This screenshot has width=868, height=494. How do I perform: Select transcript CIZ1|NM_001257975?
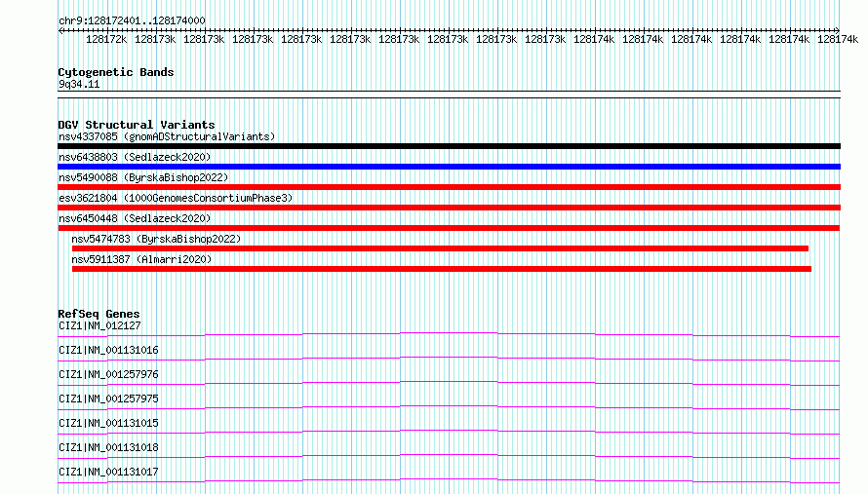(x=108, y=399)
